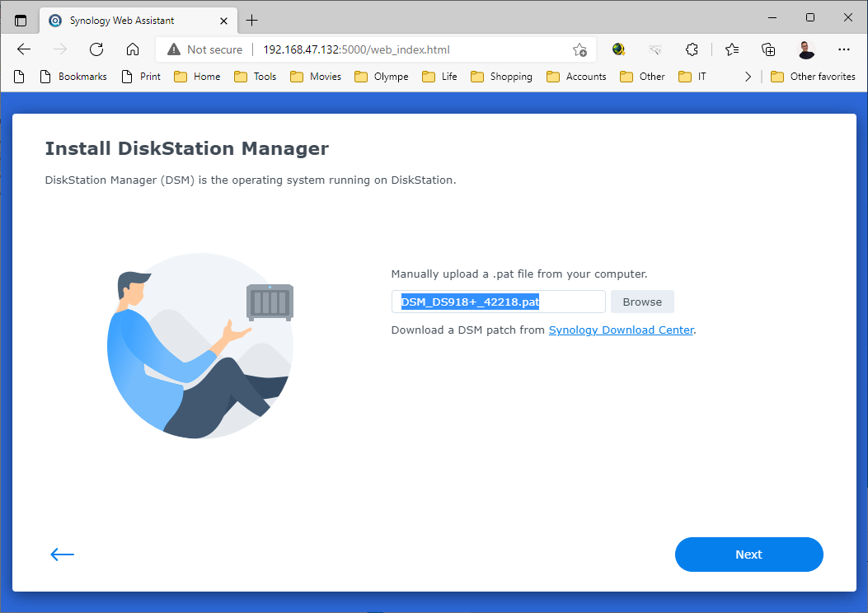Open the Home bookmarks folder
The image size is (868, 613).
[x=197, y=77]
